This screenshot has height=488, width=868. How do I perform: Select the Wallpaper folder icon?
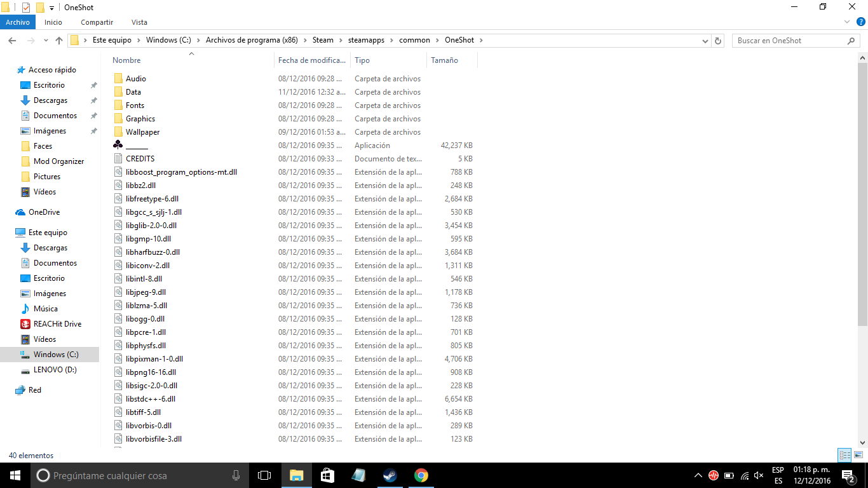[x=118, y=132]
